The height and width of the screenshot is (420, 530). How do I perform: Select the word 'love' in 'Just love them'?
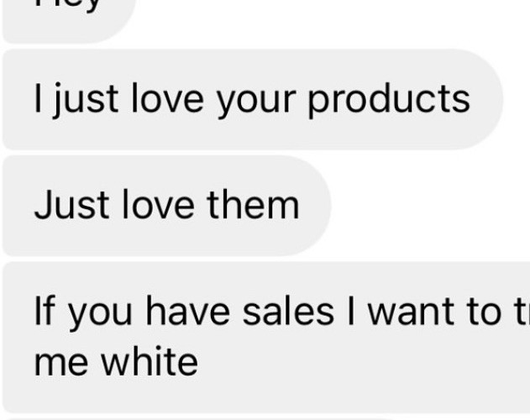(x=158, y=205)
